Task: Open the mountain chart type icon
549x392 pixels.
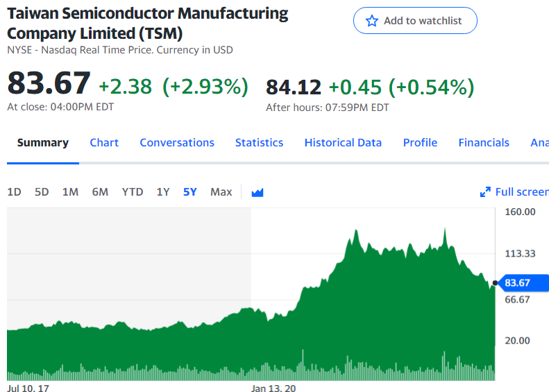Action: (x=257, y=192)
